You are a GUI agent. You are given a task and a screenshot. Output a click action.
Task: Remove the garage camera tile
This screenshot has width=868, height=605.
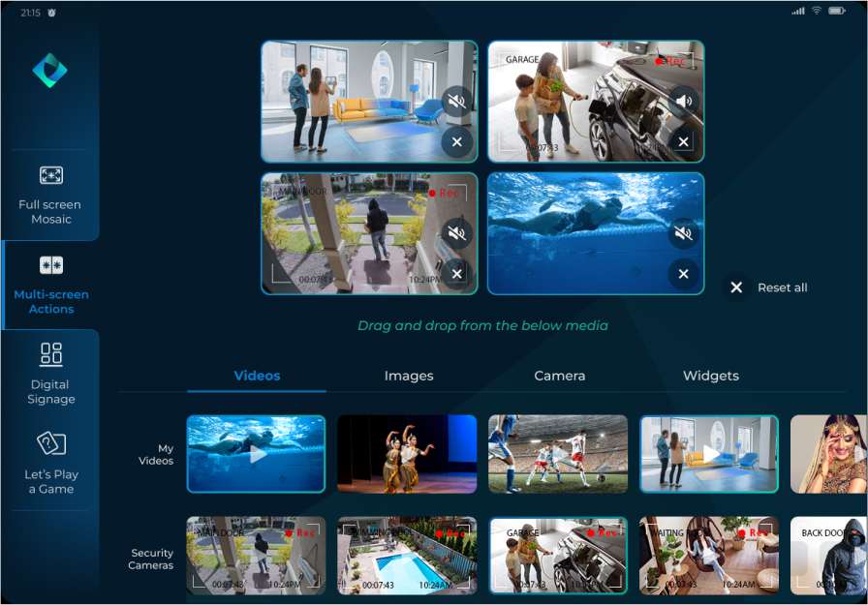(684, 142)
